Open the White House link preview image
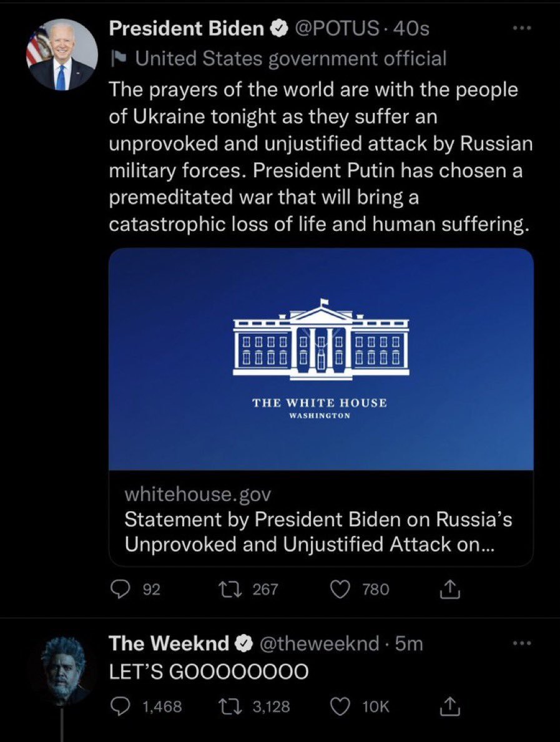 tap(321, 359)
